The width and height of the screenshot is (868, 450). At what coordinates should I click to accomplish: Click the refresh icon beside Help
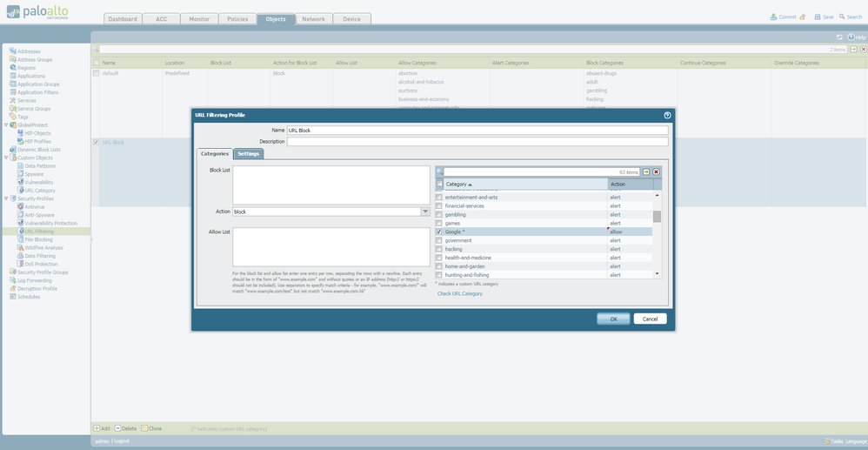tap(839, 37)
